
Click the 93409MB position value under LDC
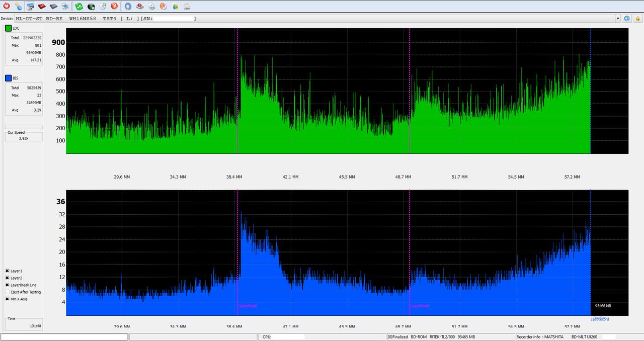point(34,52)
